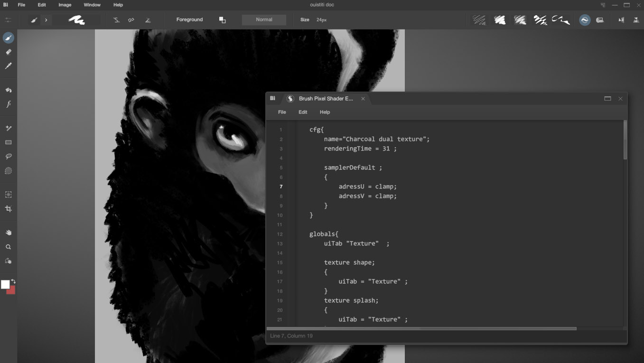This screenshot has width=644, height=363.
Task: Click code line 'name="Charcoal dual texture";'
Action: click(x=377, y=139)
